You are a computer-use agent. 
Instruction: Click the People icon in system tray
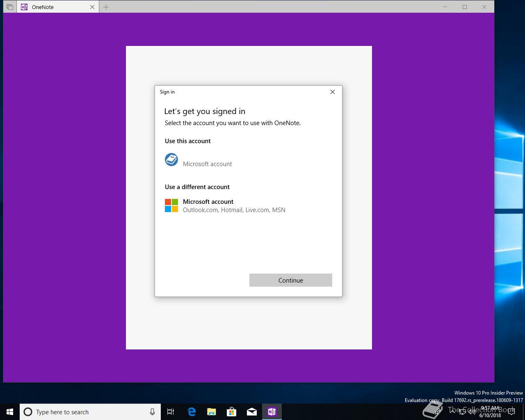click(x=437, y=412)
